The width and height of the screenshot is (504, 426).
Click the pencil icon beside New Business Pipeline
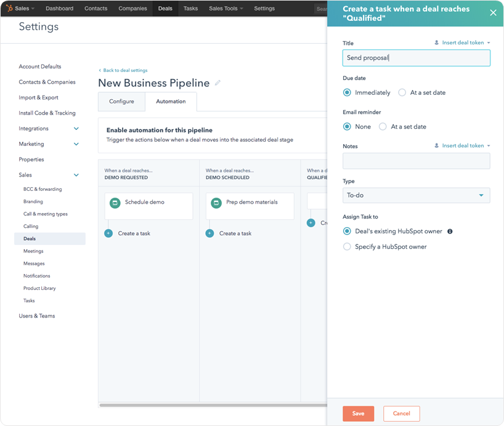click(x=217, y=83)
